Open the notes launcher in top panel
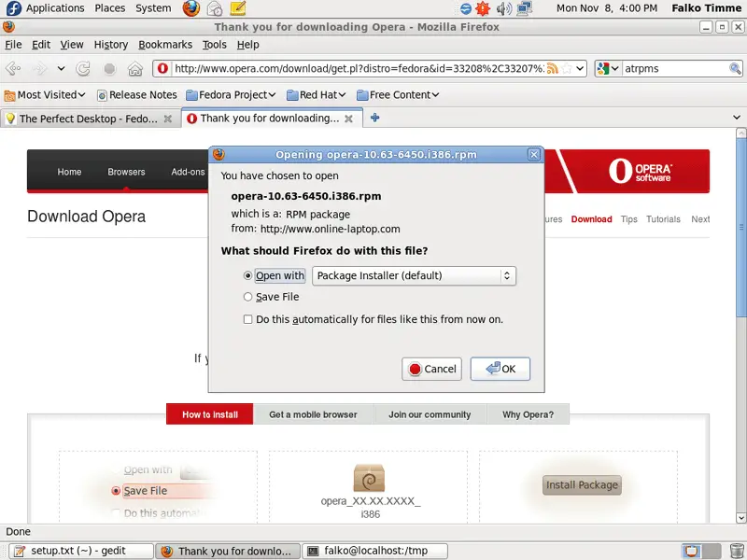Image resolution: width=747 pixels, height=560 pixels. pyautogui.click(x=237, y=8)
